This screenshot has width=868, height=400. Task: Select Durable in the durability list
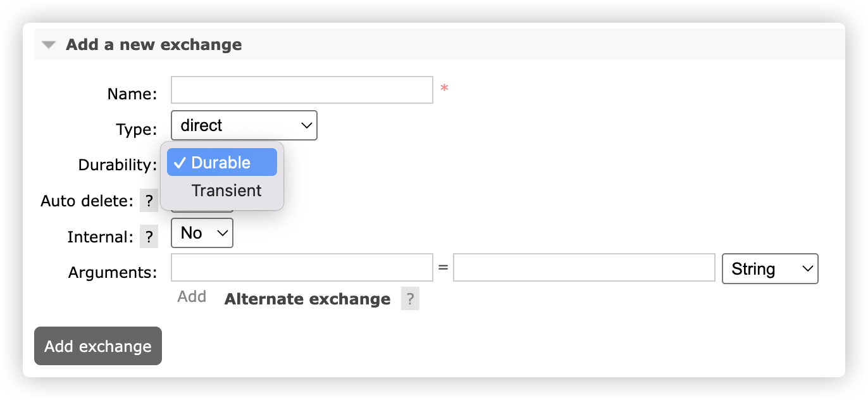[222, 163]
